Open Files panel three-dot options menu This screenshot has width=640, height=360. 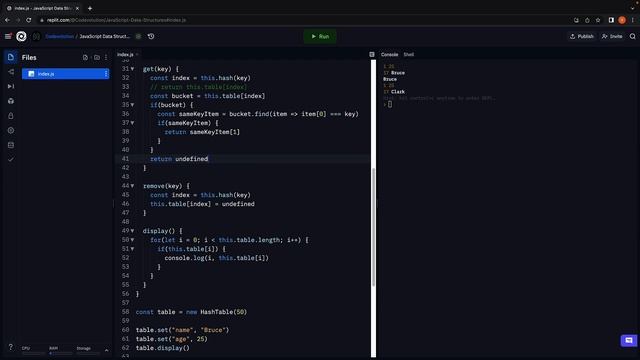pos(106,58)
